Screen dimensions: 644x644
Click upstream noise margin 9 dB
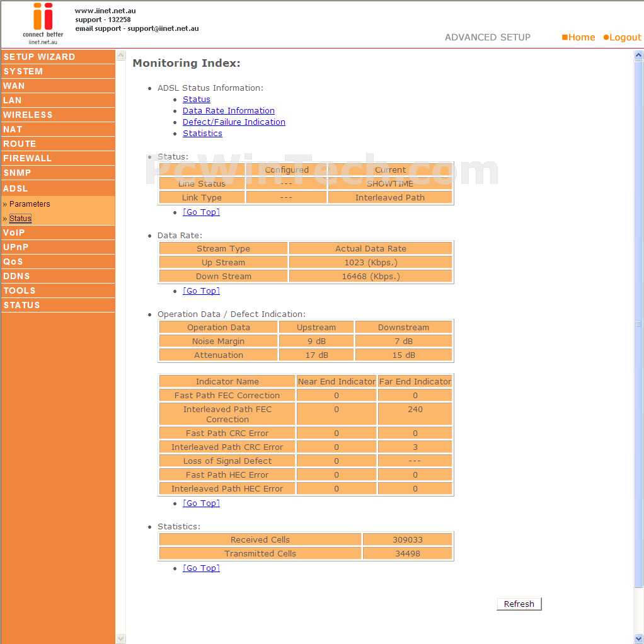point(316,342)
